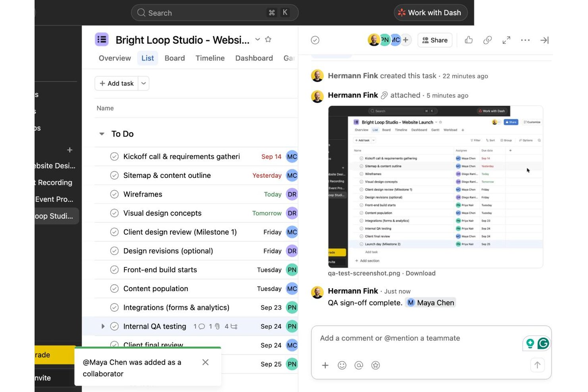Screen dimensions: 588x392
Task: Mark task complete in the details pane
Action: coord(315,40)
